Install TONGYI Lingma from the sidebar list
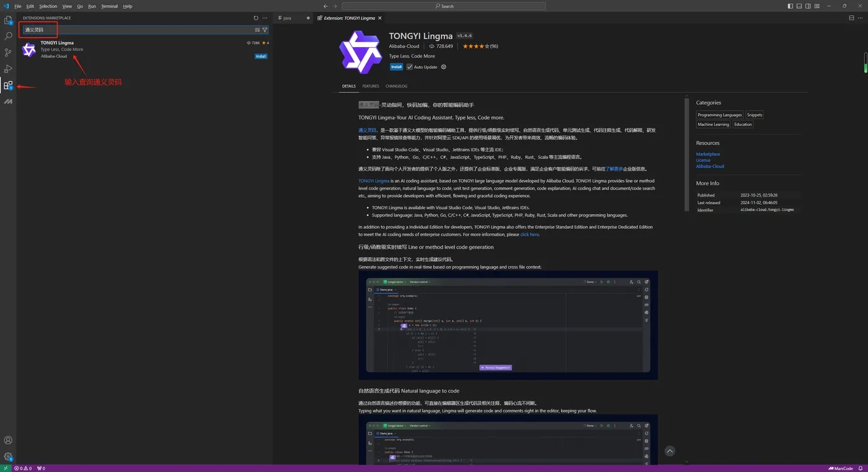 (261, 56)
